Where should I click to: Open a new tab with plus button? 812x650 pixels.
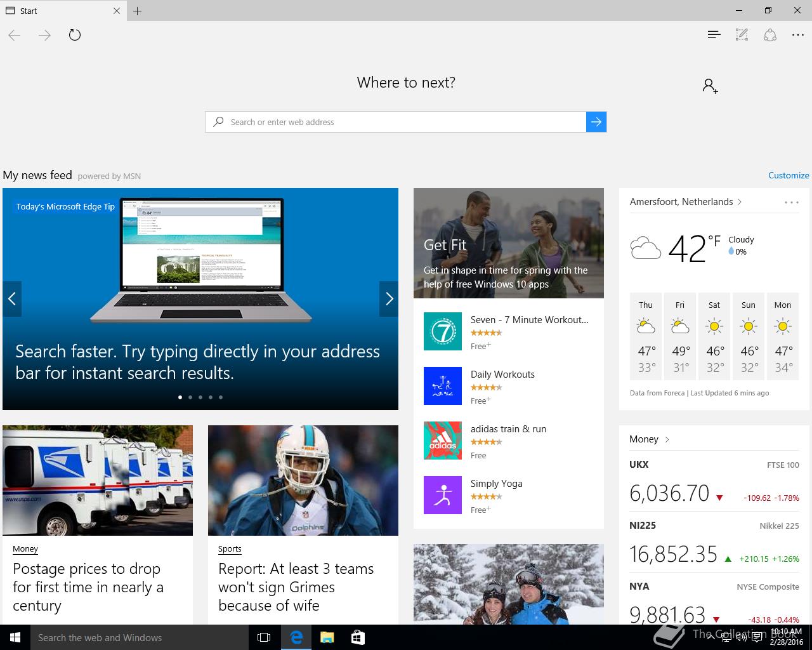pyautogui.click(x=138, y=11)
